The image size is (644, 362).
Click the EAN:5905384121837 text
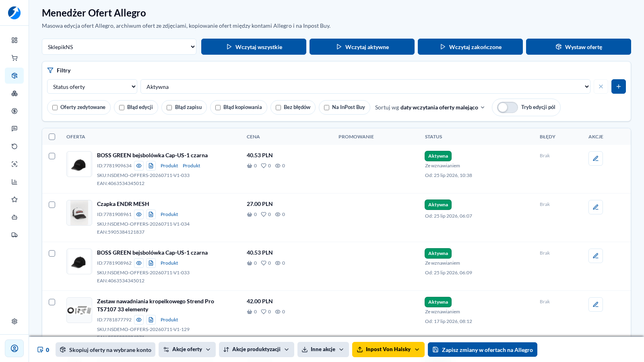coord(121,232)
